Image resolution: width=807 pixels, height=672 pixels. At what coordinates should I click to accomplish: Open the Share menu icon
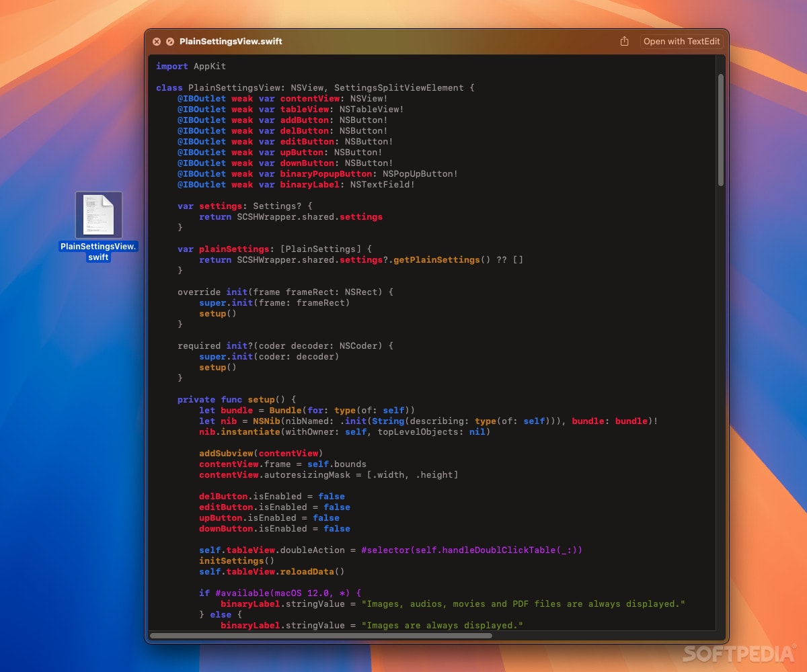point(624,42)
